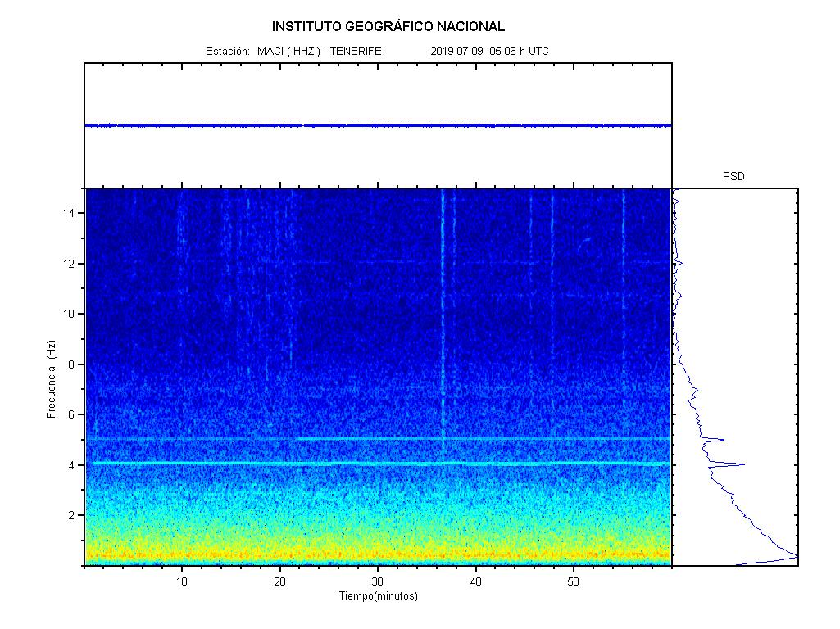The height and width of the screenshot is (629, 840).
Task: Click the bright vertical streak near minute 37
Action: 443,328
